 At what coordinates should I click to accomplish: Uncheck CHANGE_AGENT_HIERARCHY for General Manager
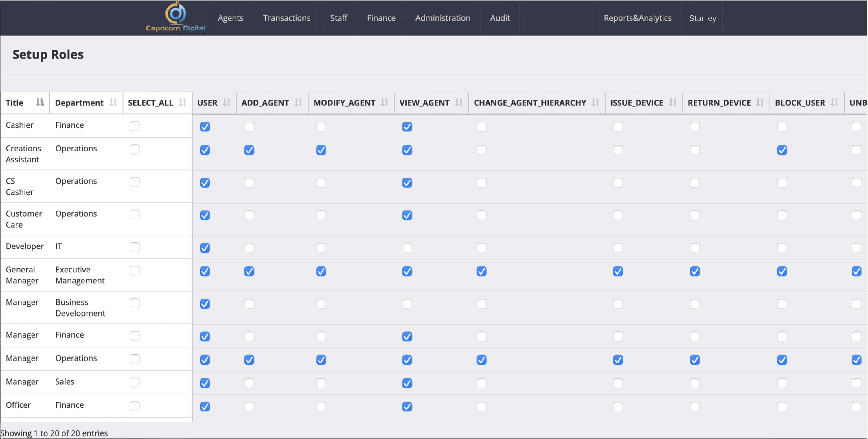click(x=481, y=271)
